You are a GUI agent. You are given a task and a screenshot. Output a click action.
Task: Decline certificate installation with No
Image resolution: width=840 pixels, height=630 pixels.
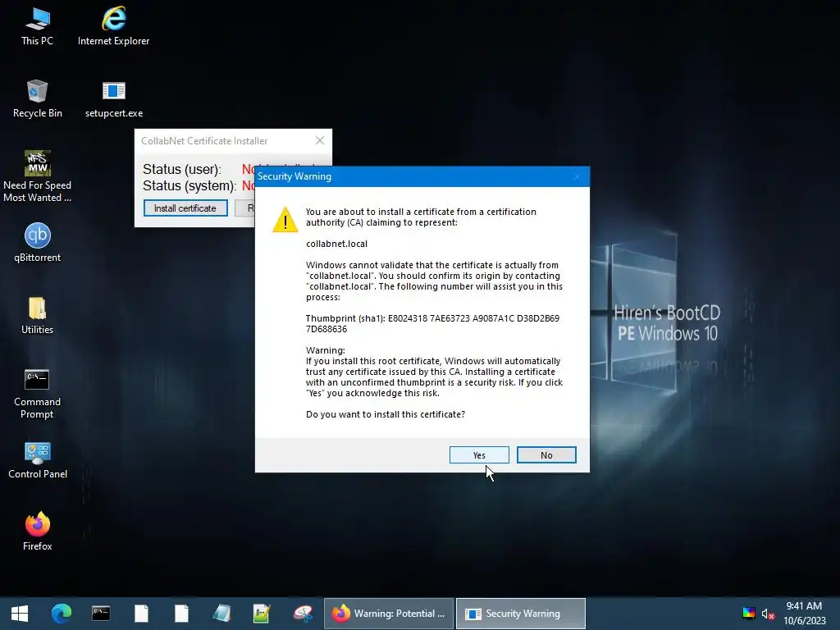[x=546, y=454]
